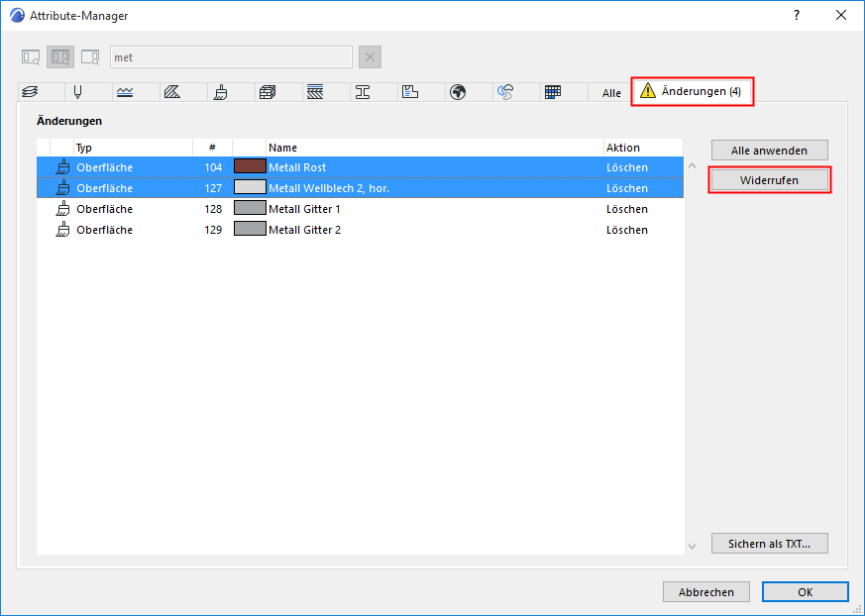Select the 'Metall Rost' name text
The image size is (865, 616).
[297, 167]
